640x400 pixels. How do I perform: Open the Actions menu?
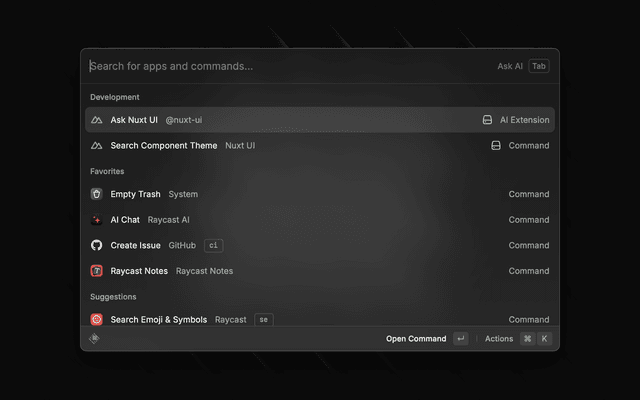coord(499,339)
